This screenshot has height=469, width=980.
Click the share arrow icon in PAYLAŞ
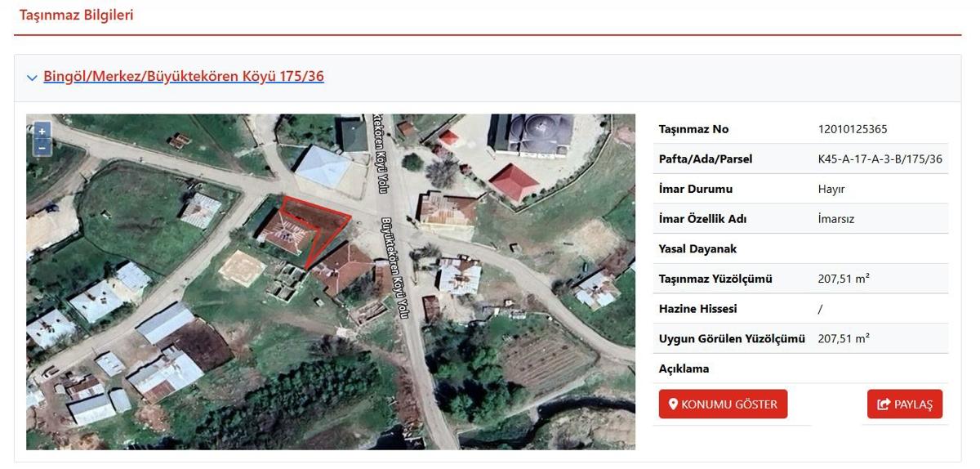pyautogui.click(x=884, y=404)
